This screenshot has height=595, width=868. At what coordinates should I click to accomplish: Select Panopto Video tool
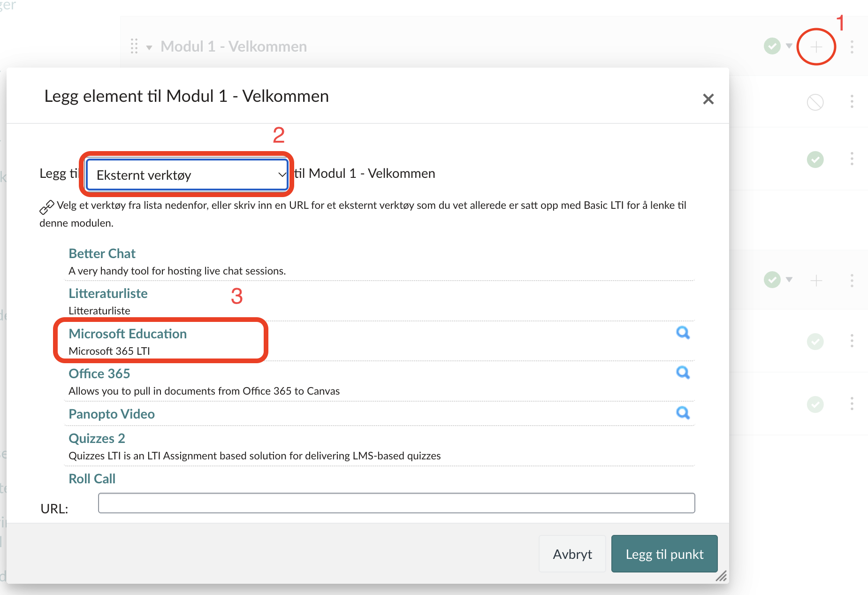pos(112,414)
